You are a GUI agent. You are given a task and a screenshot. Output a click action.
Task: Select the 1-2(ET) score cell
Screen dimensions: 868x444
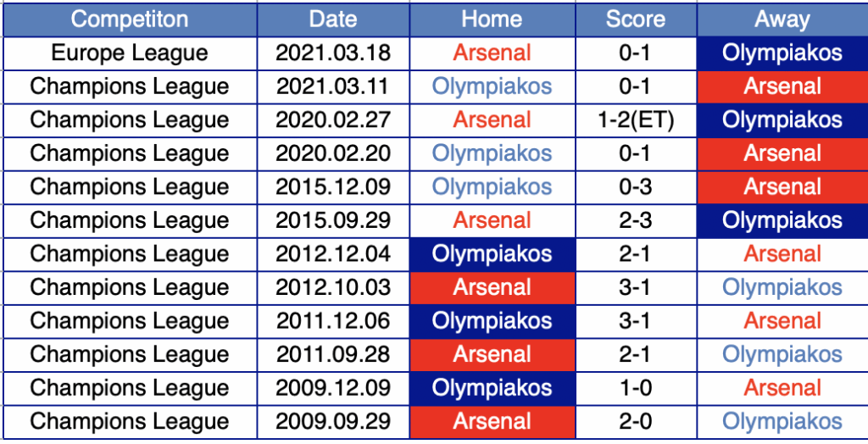[636, 120]
